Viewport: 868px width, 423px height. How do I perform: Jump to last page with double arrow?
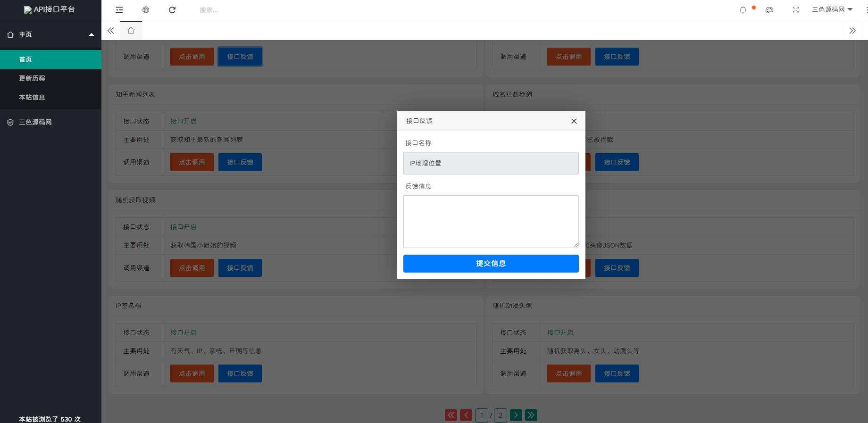click(531, 415)
